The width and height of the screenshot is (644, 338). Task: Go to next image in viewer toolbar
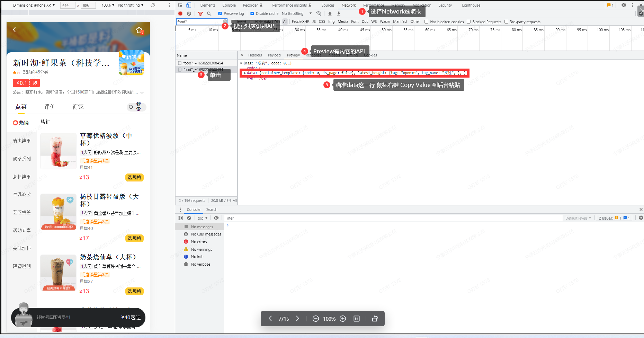(297, 319)
